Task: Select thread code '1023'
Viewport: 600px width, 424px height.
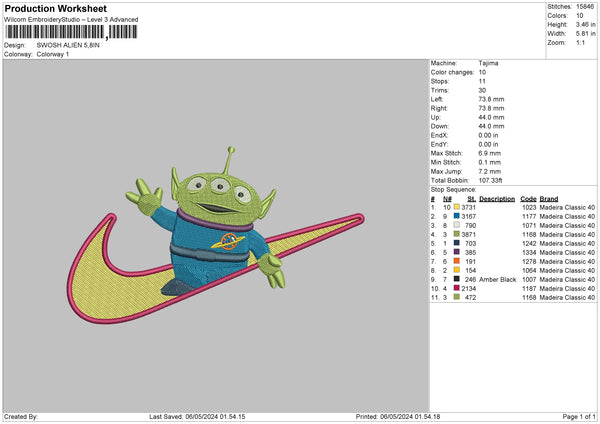Action: tap(529, 207)
